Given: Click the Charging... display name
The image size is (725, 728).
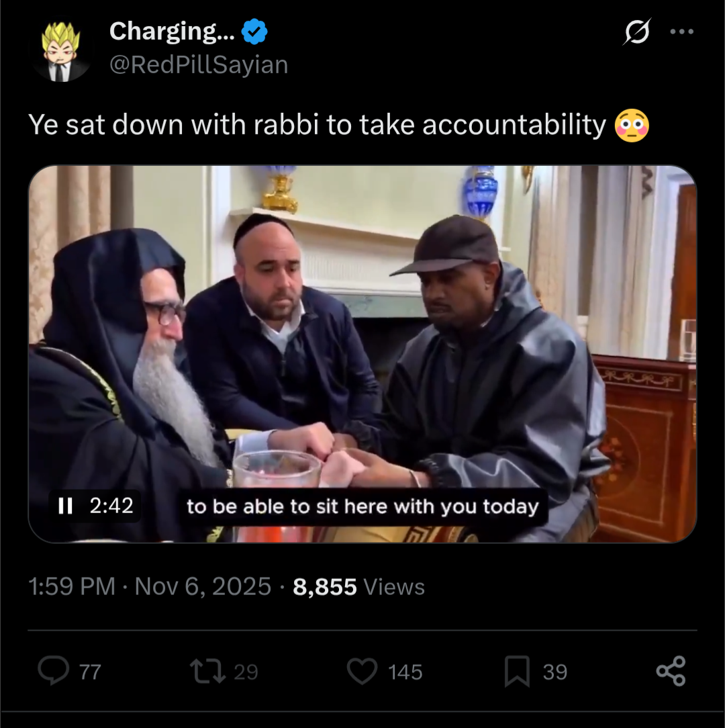Looking at the screenshot, I should click(x=173, y=32).
